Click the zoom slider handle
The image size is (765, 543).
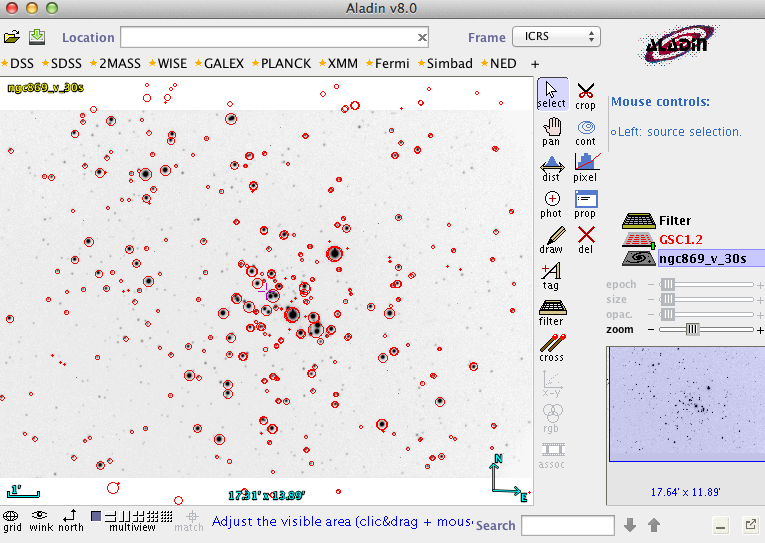point(692,329)
